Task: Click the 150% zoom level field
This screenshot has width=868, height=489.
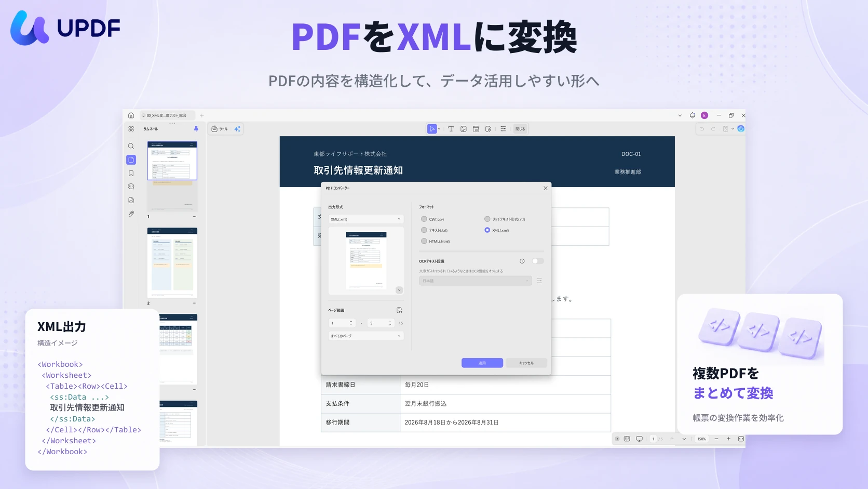Action: (x=701, y=439)
